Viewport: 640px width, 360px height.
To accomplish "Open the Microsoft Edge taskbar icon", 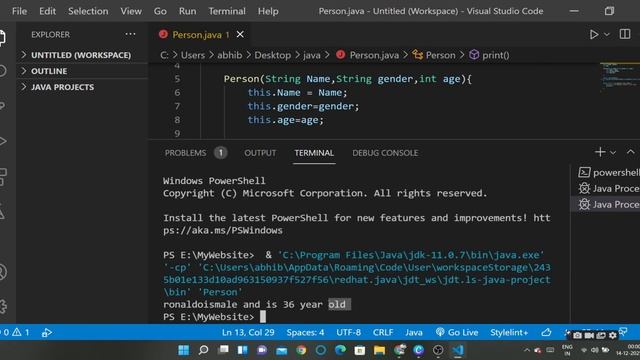I will pos(340,350).
